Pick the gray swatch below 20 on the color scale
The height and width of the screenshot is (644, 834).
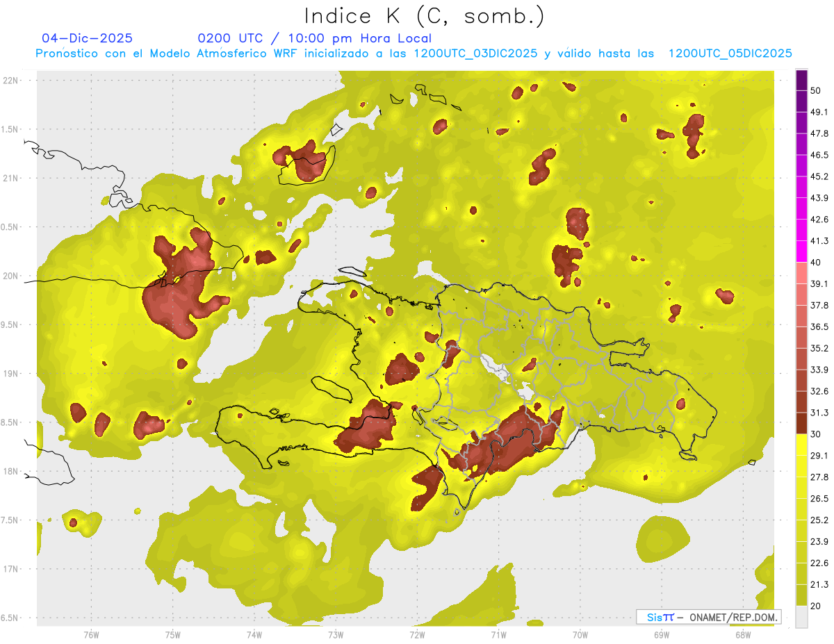pos(801,617)
